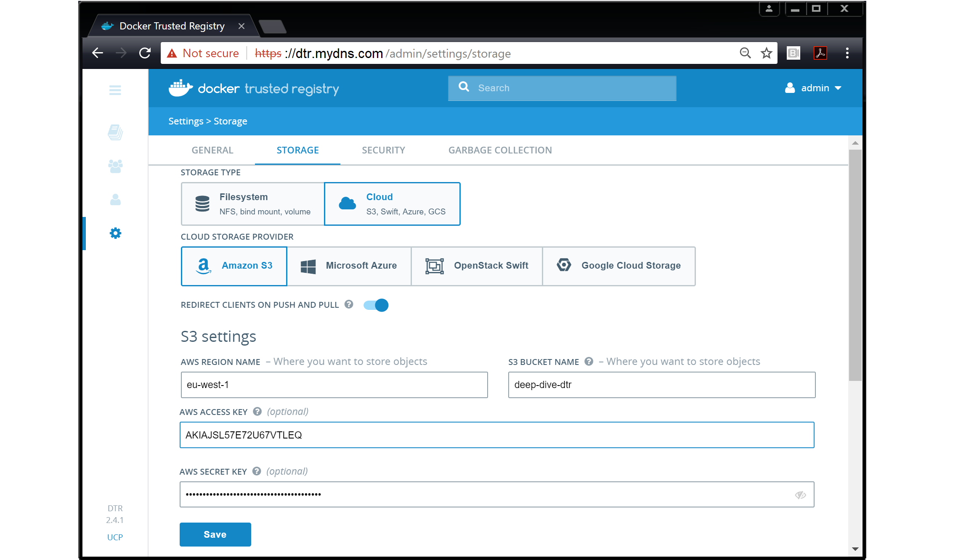966x560 pixels.
Task: Click the S3 settings heading
Action: point(218,337)
